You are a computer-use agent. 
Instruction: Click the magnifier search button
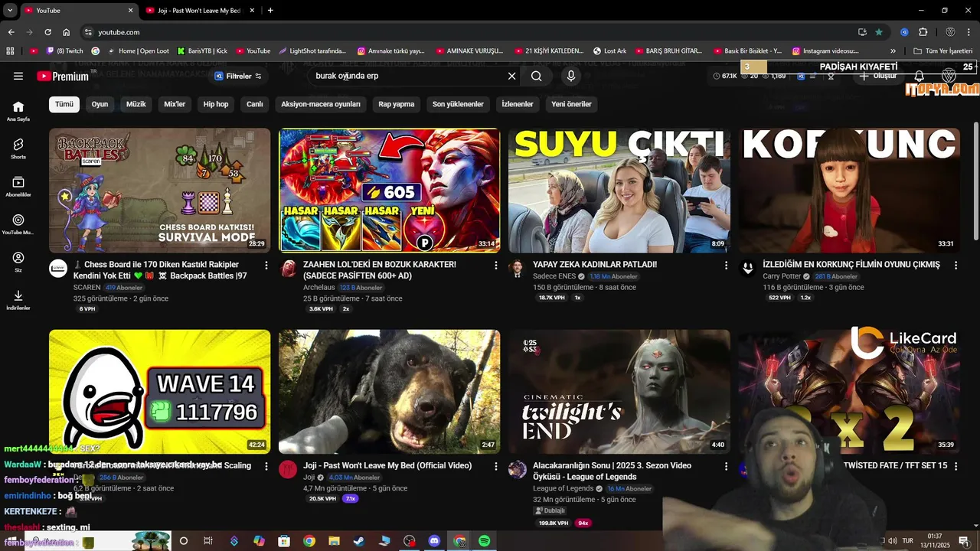pyautogui.click(x=537, y=76)
